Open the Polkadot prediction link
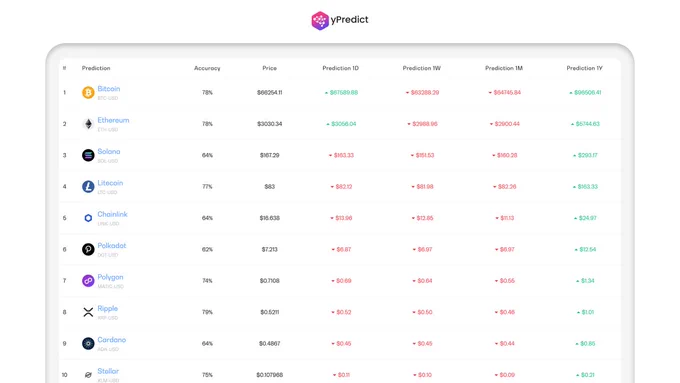The height and width of the screenshot is (383, 680). [x=111, y=246]
